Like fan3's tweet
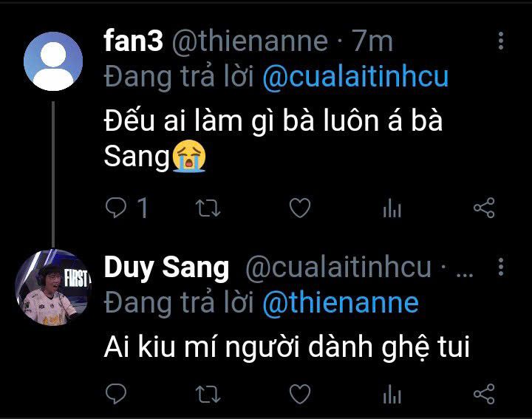532x419 pixels. 299,209
